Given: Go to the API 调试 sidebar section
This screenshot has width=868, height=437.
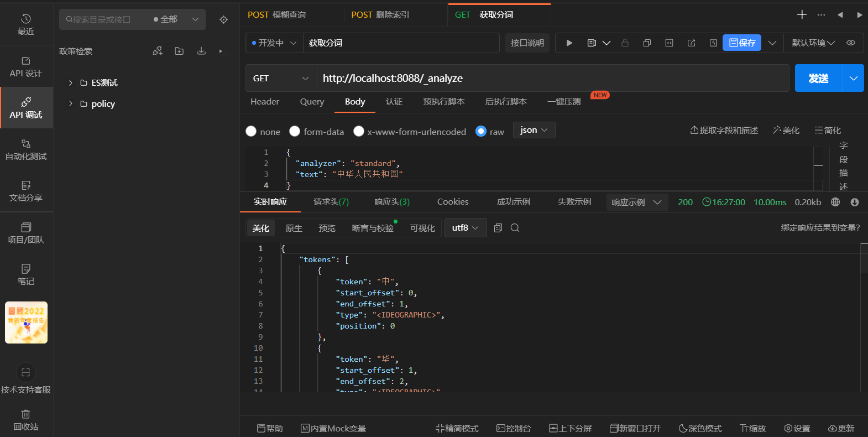Looking at the screenshot, I should point(26,108).
